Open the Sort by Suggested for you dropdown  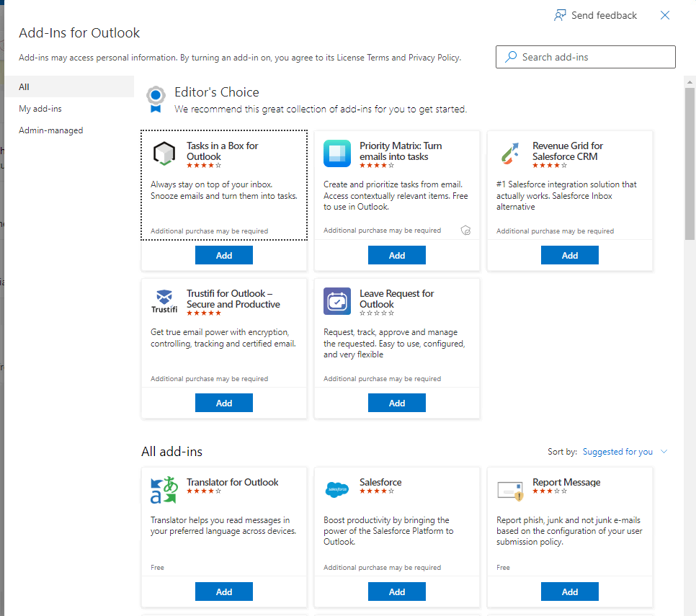coord(617,452)
